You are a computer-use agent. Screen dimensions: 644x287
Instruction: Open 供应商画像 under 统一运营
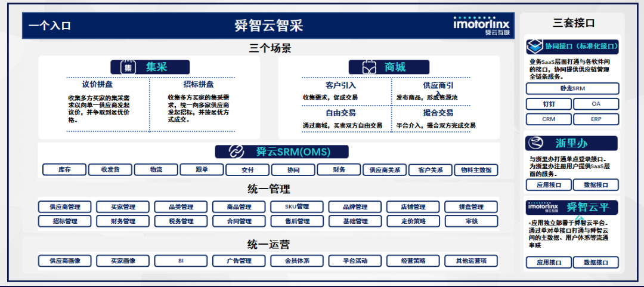pyautogui.click(x=65, y=261)
